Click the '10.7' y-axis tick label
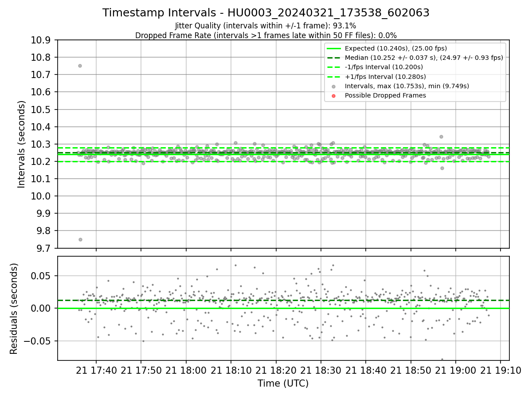This screenshot has width=532, height=399. click(x=42, y=75)
